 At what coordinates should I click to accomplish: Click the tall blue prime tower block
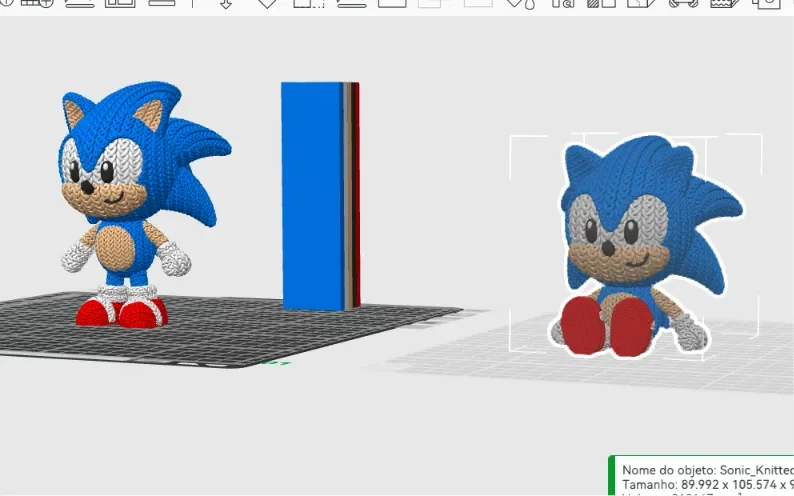(x=320, y=196)
